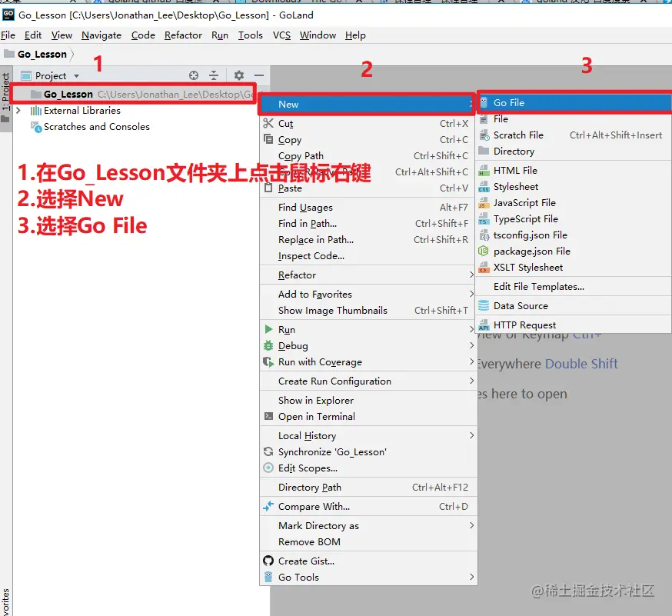672x616 pixels.
Task: Click the CSS Stylesheet icon
Action: click(484, 187)
